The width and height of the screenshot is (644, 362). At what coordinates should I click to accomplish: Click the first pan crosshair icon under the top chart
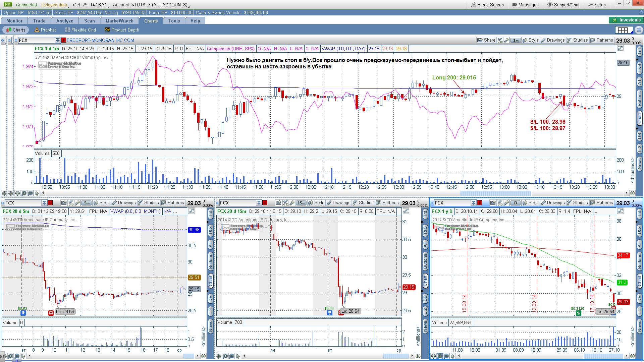click(x=4, y=193)
